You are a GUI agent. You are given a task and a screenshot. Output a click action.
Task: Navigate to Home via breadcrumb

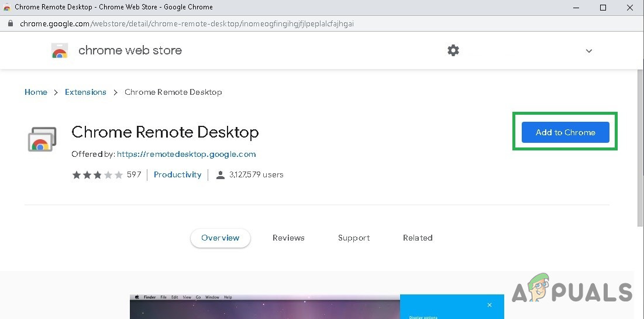[36, 92]
